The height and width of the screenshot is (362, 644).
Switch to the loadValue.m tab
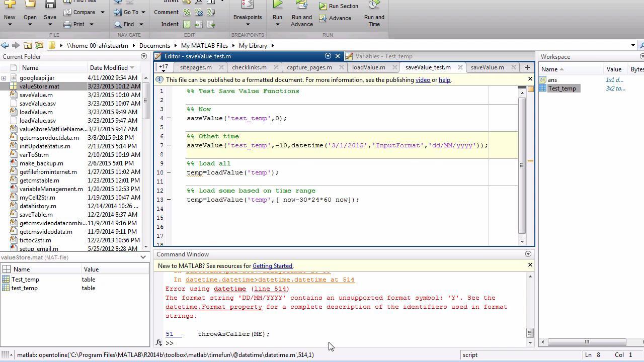tap(368, 67)
